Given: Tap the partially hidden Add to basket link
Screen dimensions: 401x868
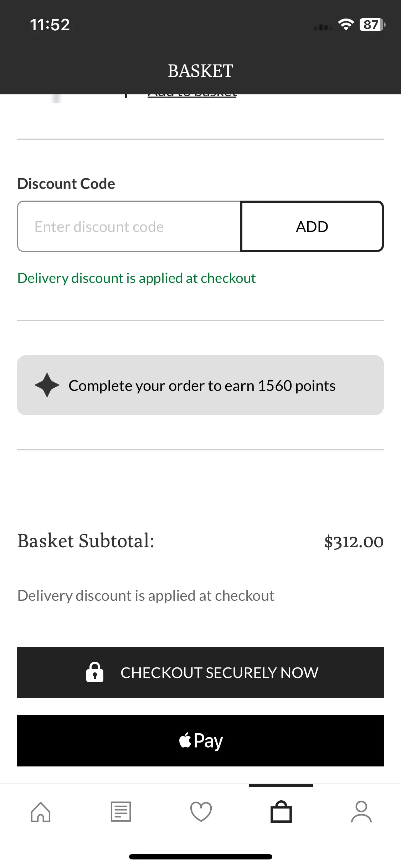Looking at the screenshot, I should [x=192, y=95].
